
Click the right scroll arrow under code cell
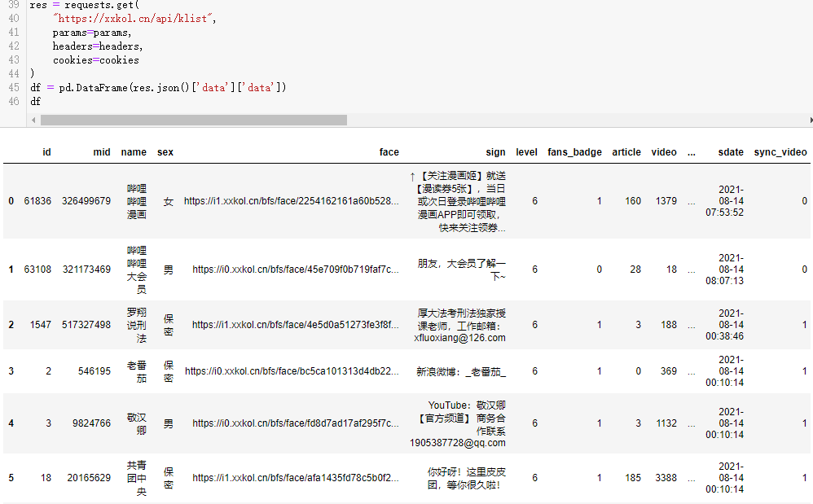pos(810,120)
